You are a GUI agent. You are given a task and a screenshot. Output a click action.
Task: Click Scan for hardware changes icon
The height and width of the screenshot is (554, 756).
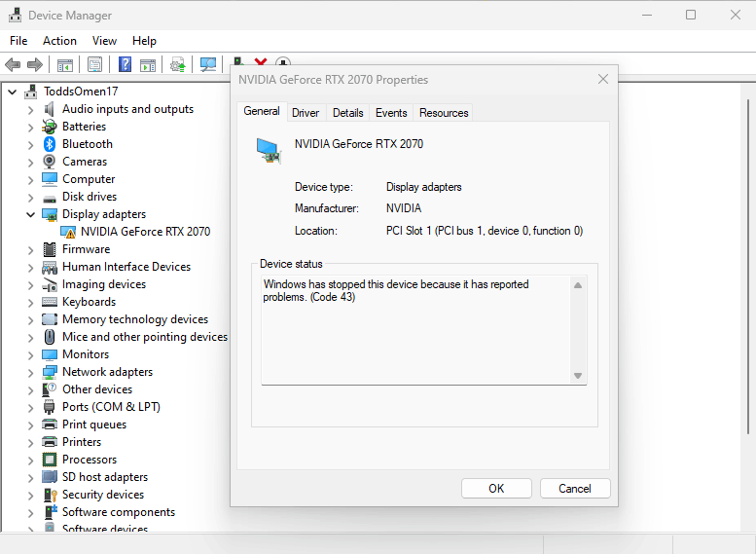[208, 64]
